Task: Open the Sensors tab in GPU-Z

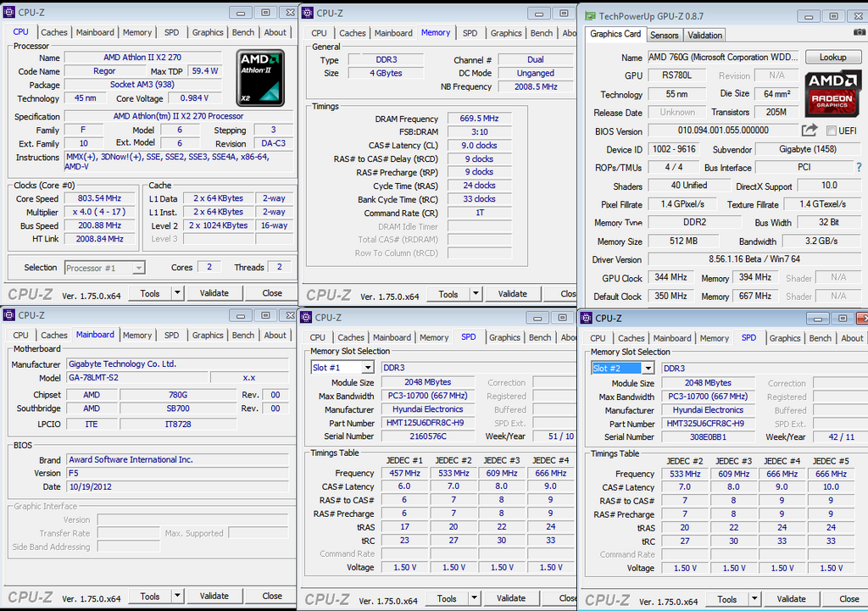Action: click(x=665, y=35)
